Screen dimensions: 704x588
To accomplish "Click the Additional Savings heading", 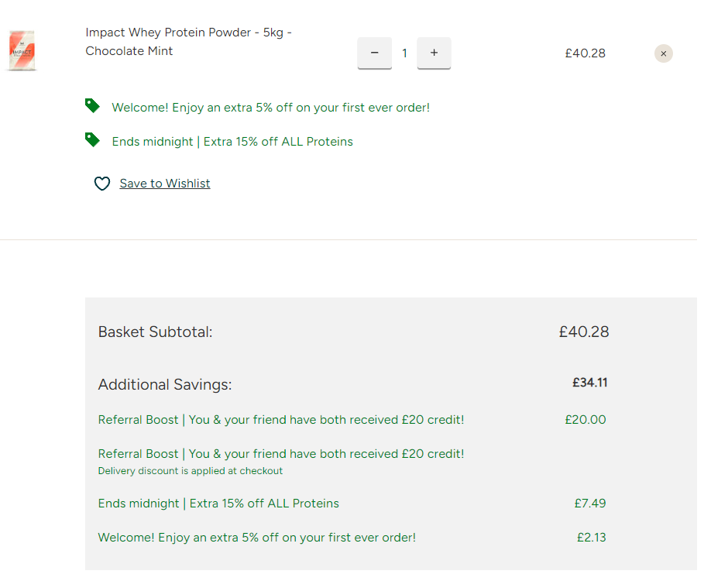I will tap(165, 385).
